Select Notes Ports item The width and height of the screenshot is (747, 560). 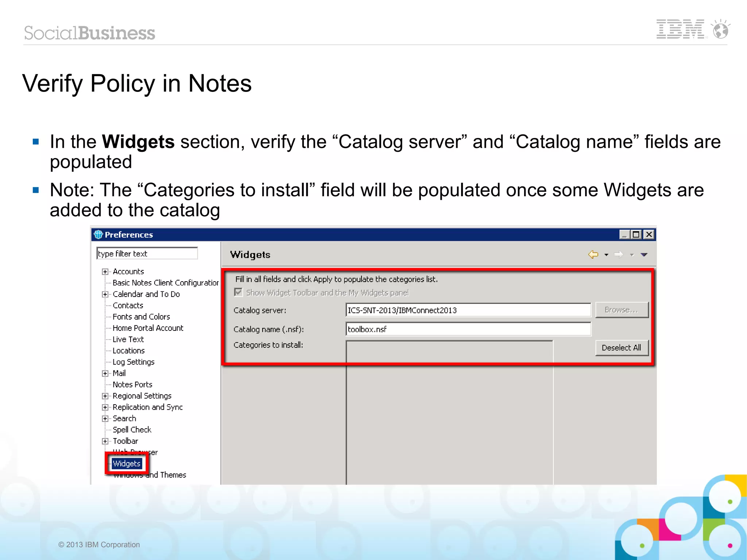(132, 385)
